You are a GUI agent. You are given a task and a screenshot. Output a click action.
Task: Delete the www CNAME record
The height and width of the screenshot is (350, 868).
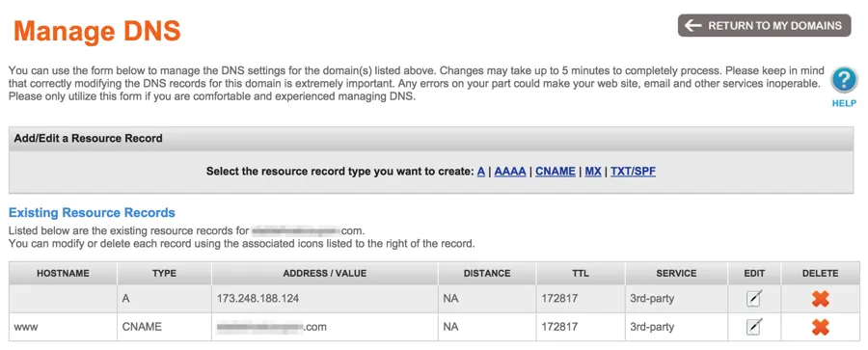[x=821, y=327]
